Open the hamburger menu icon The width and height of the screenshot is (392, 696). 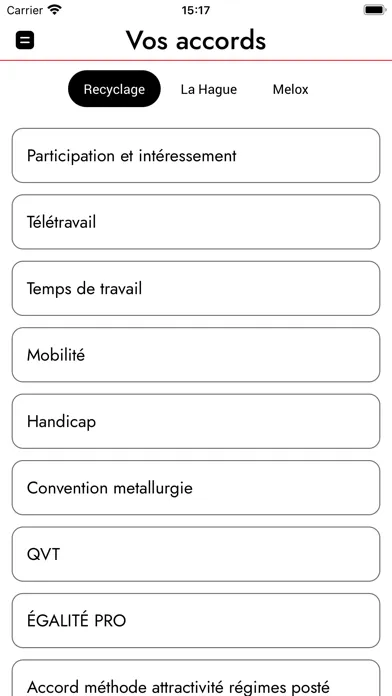pyautogui.click(x=25, y=41)
